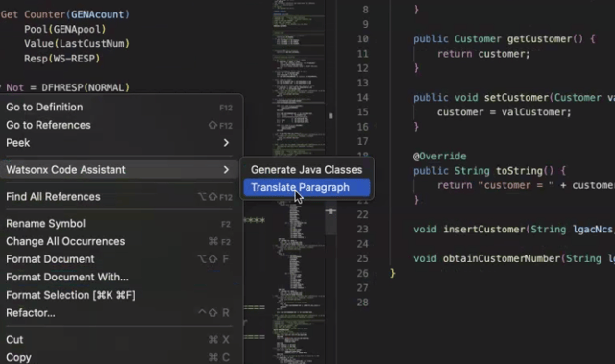Click line number 25 in Java editor

pyautogui.click(x=363, y=258)
